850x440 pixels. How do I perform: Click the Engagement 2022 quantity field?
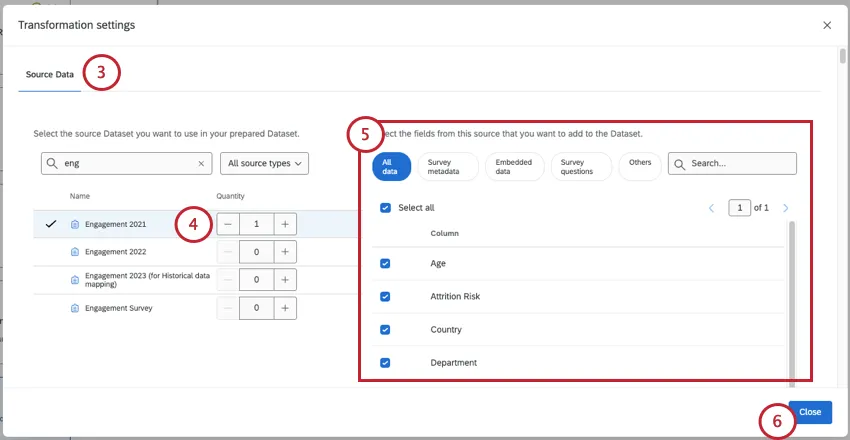coord(256,251)
